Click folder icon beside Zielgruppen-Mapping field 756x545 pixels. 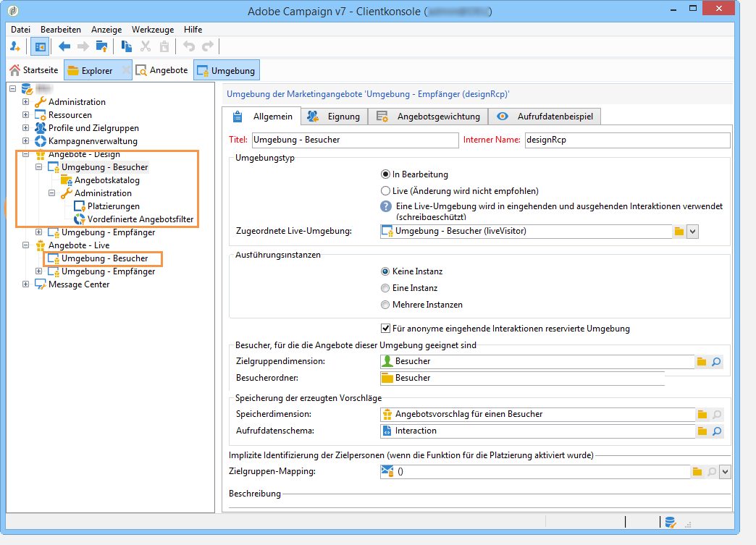(697, 472)
